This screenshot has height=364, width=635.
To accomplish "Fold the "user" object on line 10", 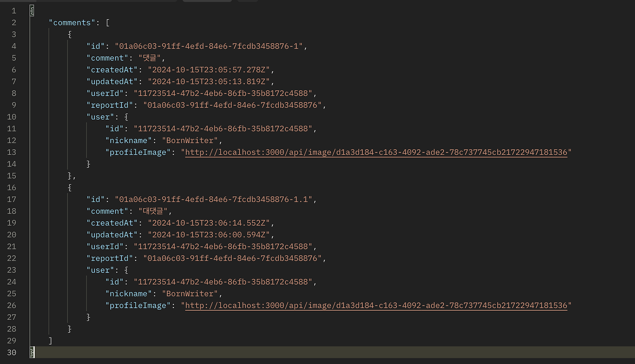I will tap(126, 117).
